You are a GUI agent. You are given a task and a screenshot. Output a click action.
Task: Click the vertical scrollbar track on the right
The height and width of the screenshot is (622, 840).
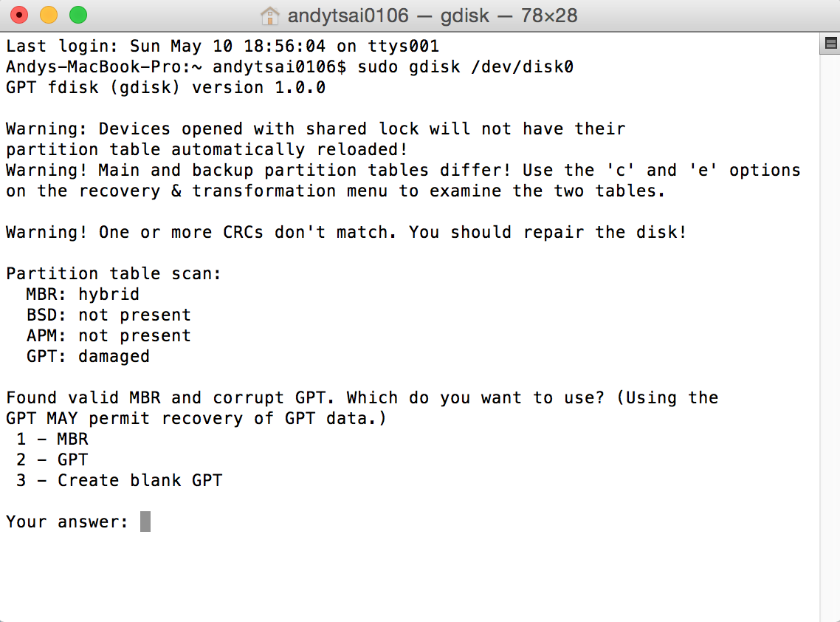pos(829,338)
